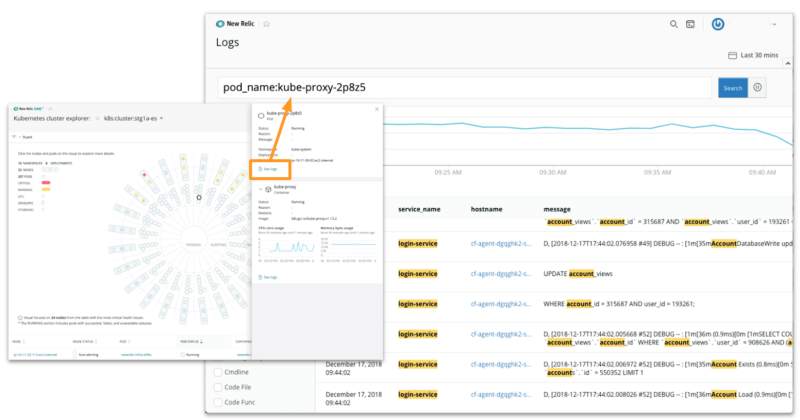This screenshot has height=420, width=800.
Task: Click the Memory byte usage chart
Action: coord(348,247)
